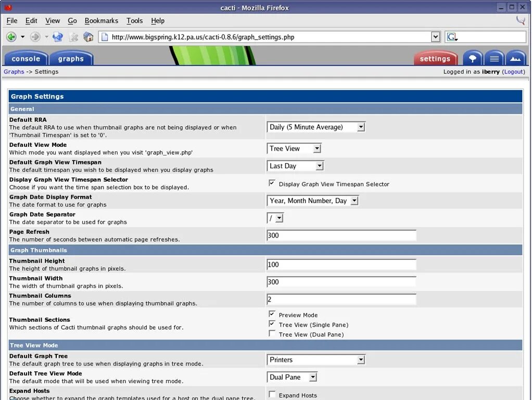Viewport: 532px width, 400px height.
Task: Open the Bookmarks menu
Action: coord(102,21)
